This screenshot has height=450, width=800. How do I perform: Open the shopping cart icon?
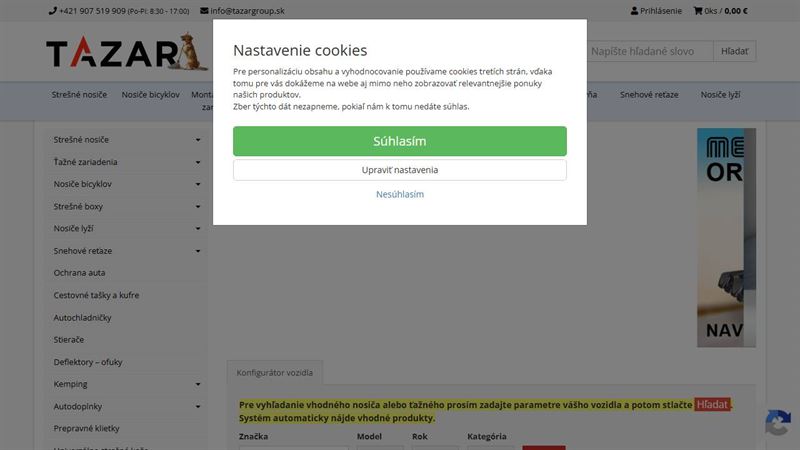(x=697, y=11)
